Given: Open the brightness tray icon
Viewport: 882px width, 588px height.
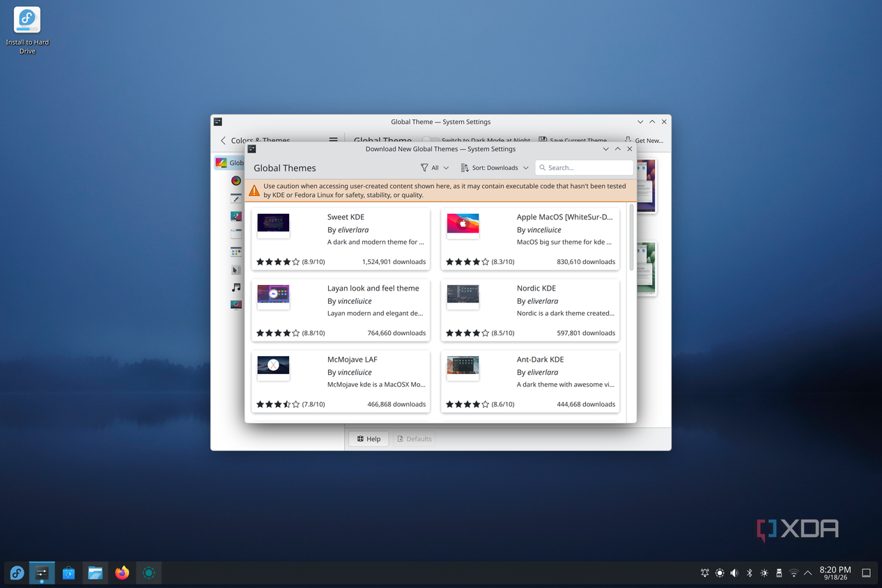Looking at the screenshot, I should coord(764,573).
